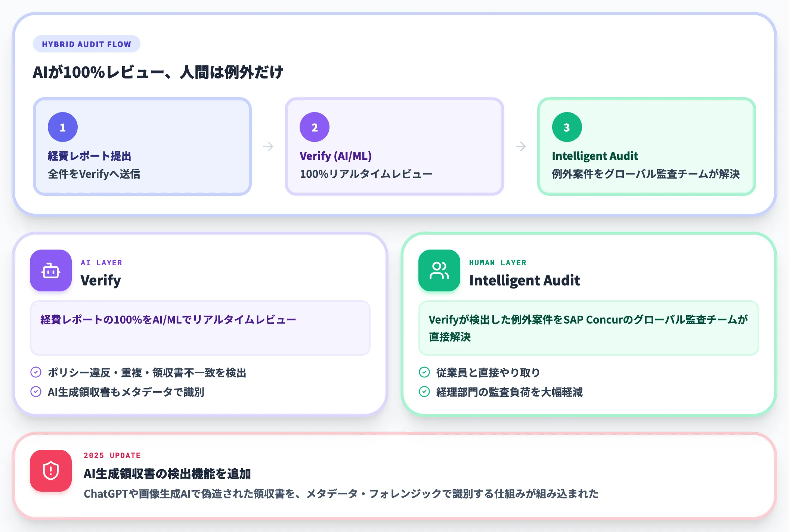Click heading AIが100%レビュー、人間は例外だけ
This screenshot has width=789, height=532.
tap(158, 72)
